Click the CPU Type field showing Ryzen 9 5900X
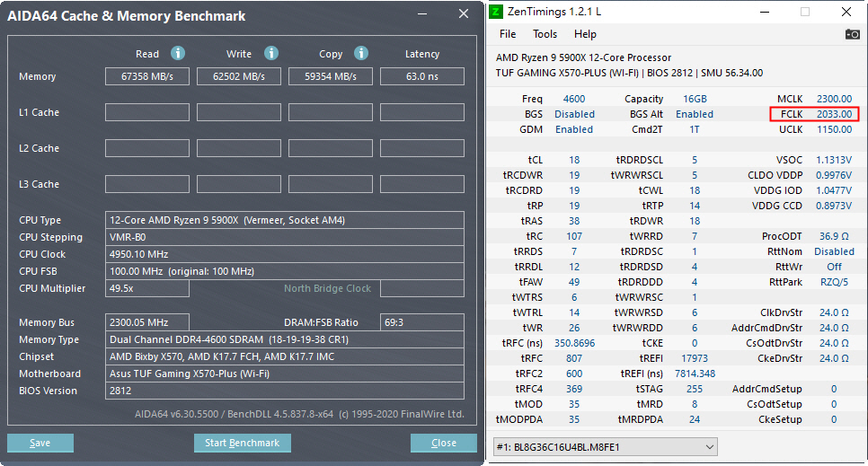Image resolution: width=868 pixels, height=466 pixels. click(x=285, y=220)
